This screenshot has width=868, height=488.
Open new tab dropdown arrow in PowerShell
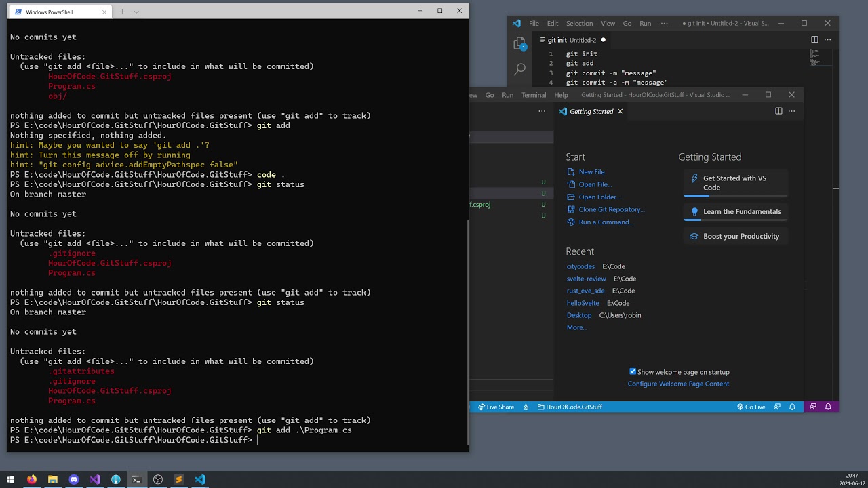(136, 12)
